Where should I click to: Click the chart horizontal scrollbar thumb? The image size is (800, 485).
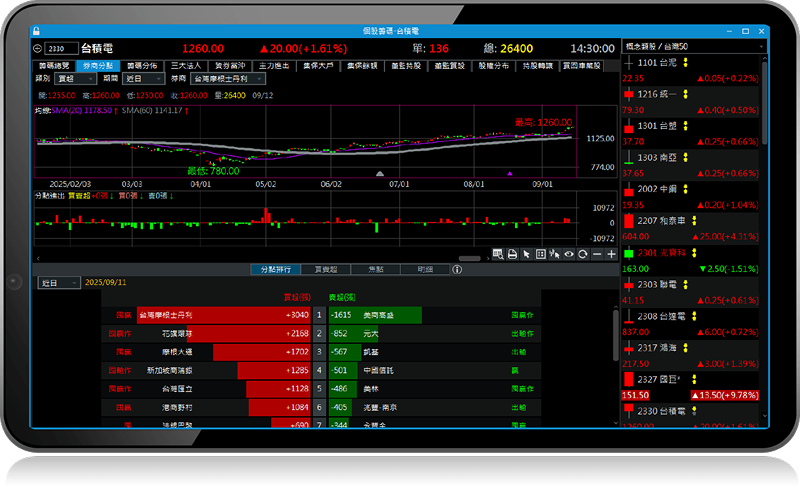(x=469, y=259)
